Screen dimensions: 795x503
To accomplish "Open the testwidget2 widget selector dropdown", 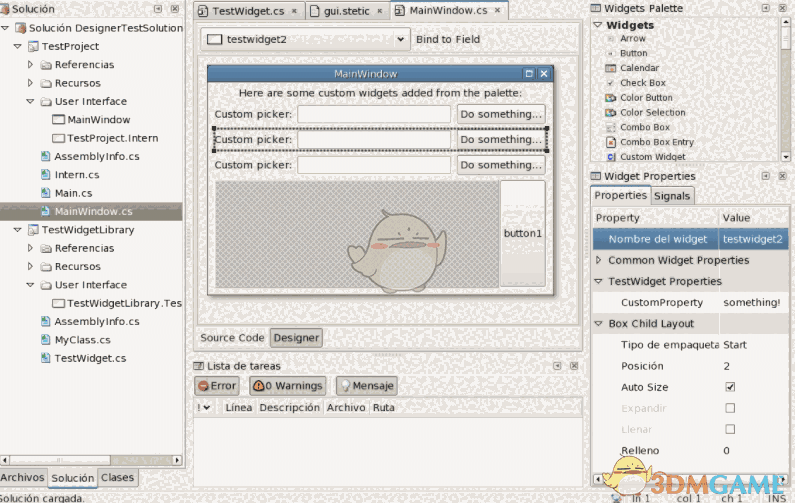I will point(305,39).
